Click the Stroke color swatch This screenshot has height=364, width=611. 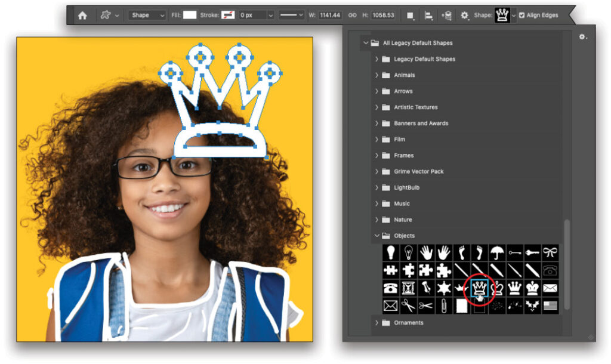tap(228, 15)
